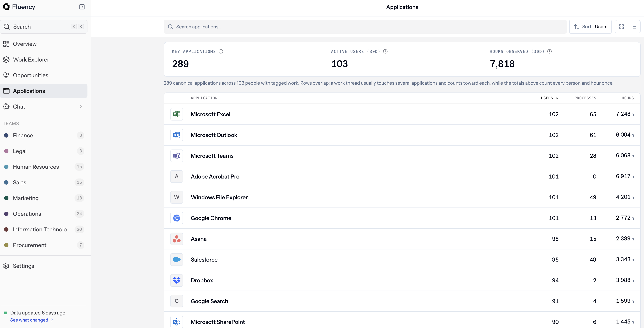
Task: Click the 7,248 h hours value
Action: coord(625,114)
